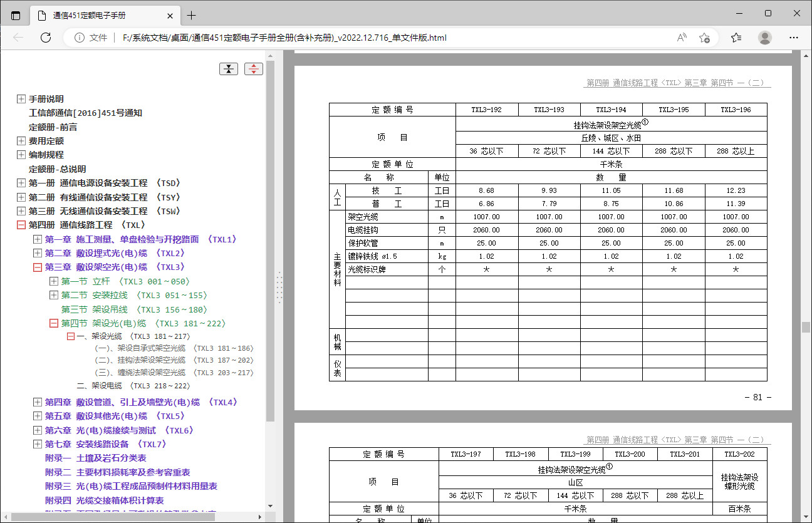Expand 第一章 施工测量 chapter node
Viewport: 812px width, 523px height.
pyautogui.click(x=38, y=239)
